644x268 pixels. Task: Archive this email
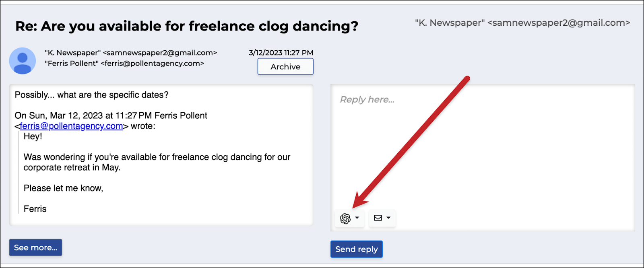(285, 66)
